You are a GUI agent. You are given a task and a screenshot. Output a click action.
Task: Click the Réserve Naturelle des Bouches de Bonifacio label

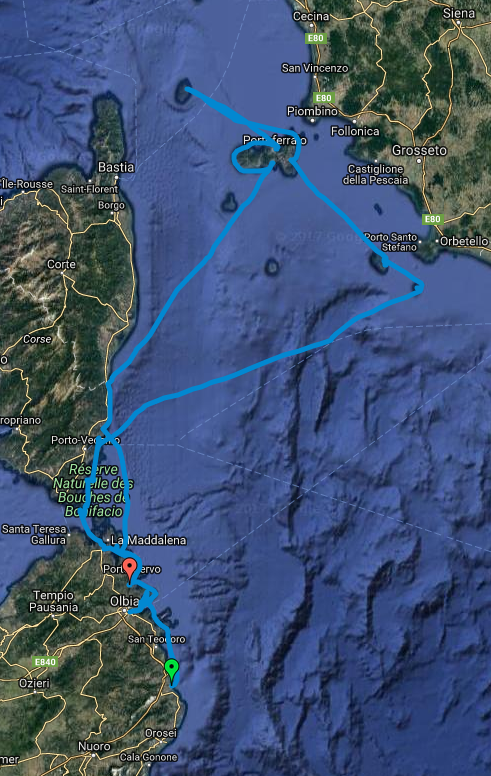(x=93, y=490)
